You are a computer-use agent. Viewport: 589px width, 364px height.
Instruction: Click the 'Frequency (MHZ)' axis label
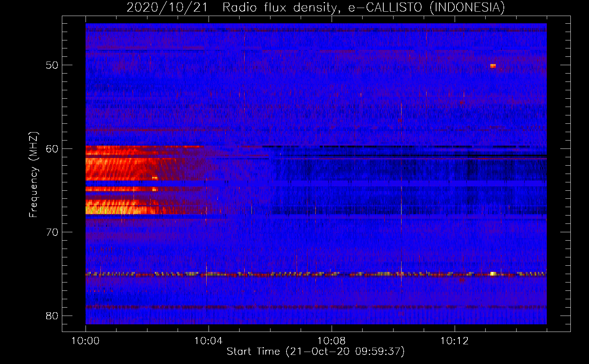[33, 175]
